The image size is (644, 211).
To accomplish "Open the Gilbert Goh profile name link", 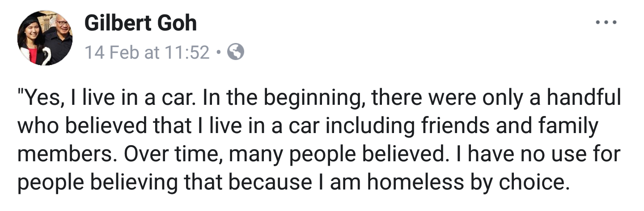I will [x=140, y=22].
